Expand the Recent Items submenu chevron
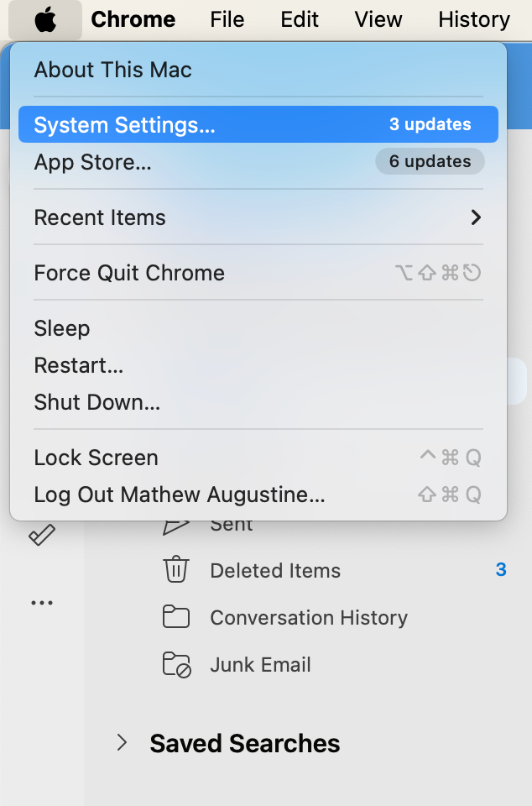Screen dimensions: 532x806 point(476,217)
